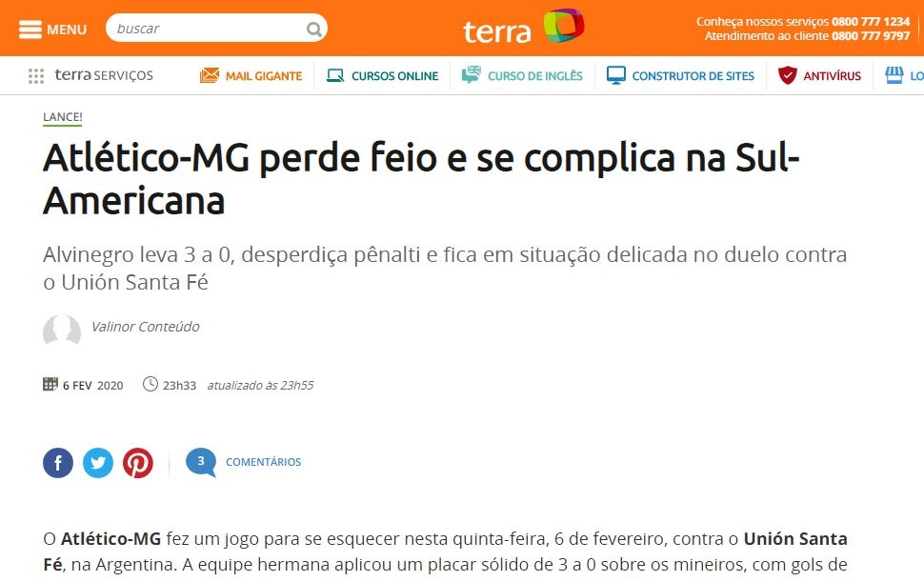Viewport: 924px width, 582px height.
Task: Click the terra SERVIÇOS label
Action: pos(104,76)
